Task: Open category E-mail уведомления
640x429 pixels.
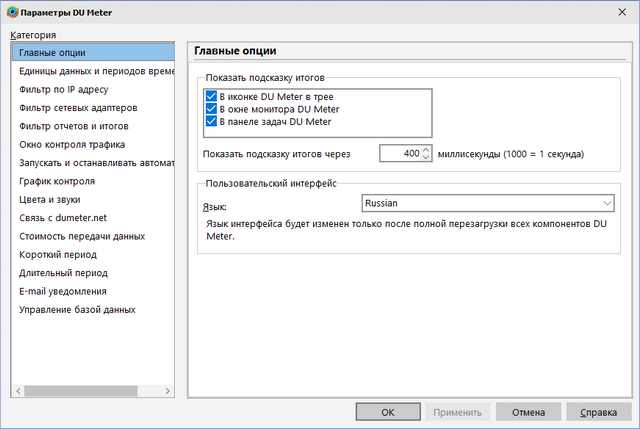Action: [93, 291]
